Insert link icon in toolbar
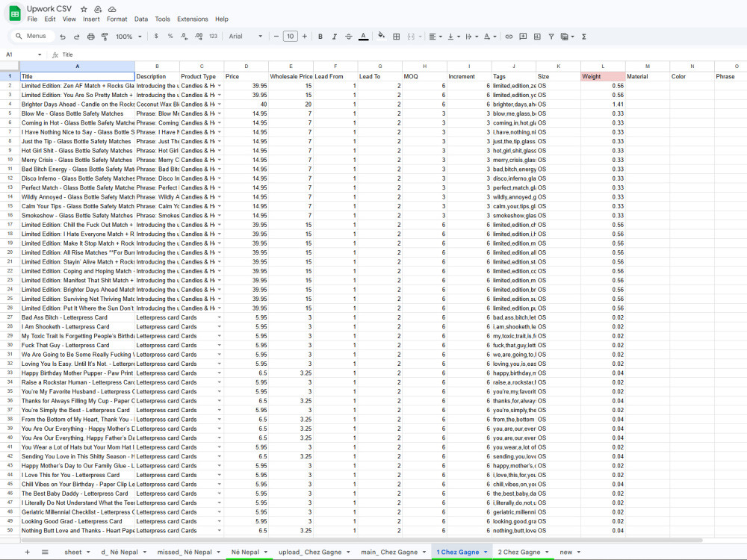Viewport: 747px width, 560px height. coord(509,36)
